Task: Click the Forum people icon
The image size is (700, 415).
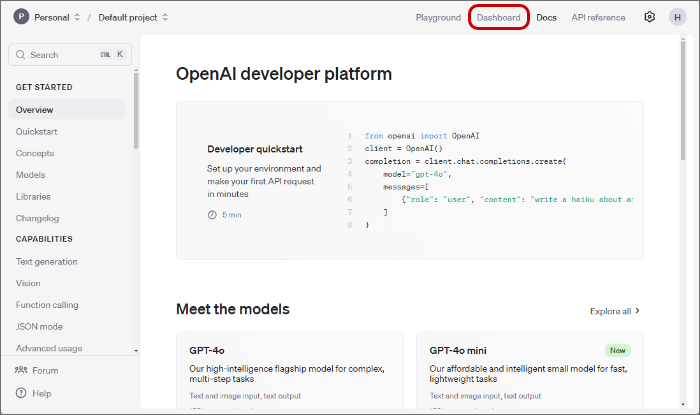Action: [x=21, y=370]
